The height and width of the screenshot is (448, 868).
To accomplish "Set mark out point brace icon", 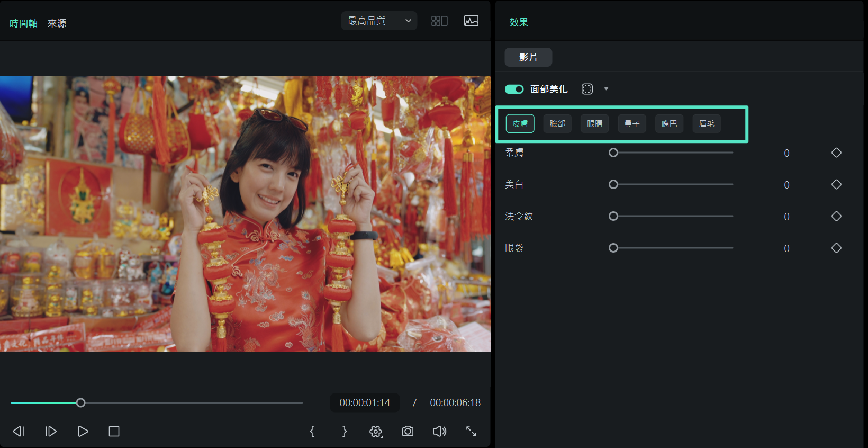I will tap(345, 432).
